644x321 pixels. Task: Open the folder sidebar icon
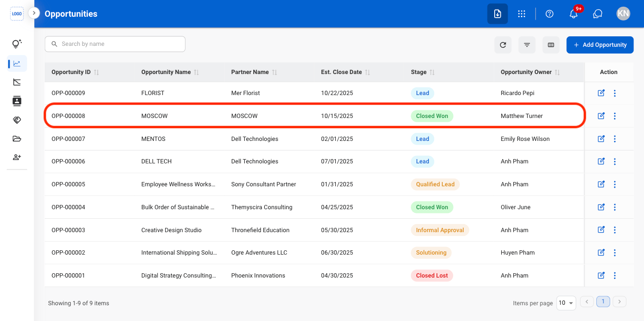pyautogui.click(x=17, y=139)
